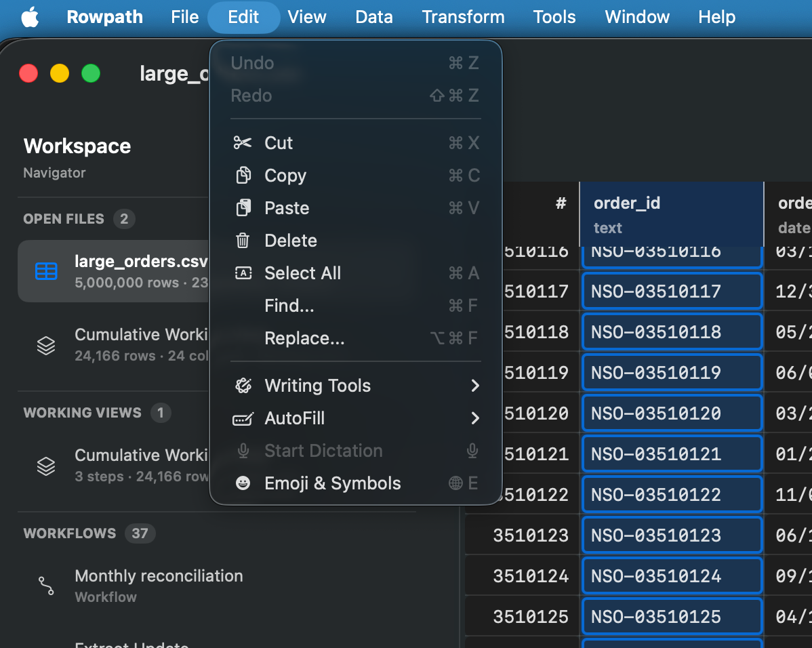Click the Copy documents icon
Image resolution: width=812 pixels, height=648 pixels.
pyautogui.click(x=243, y=175)
